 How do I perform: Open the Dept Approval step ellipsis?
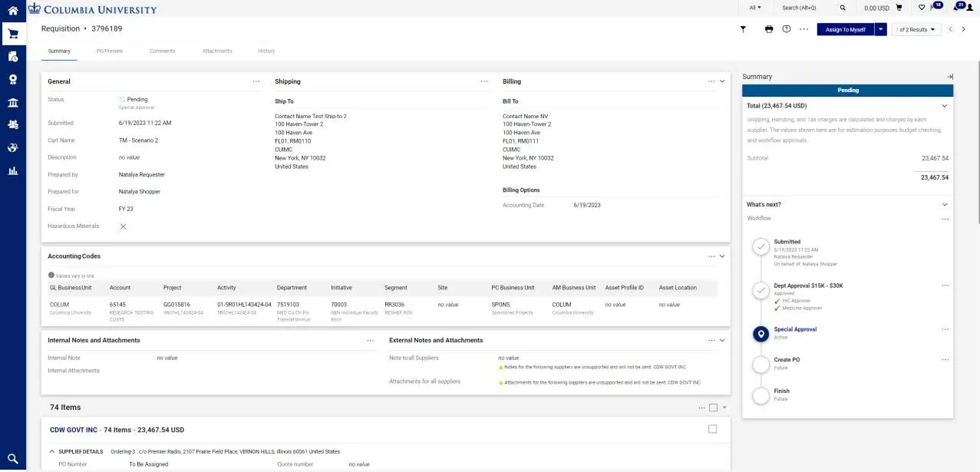point(945,286)
